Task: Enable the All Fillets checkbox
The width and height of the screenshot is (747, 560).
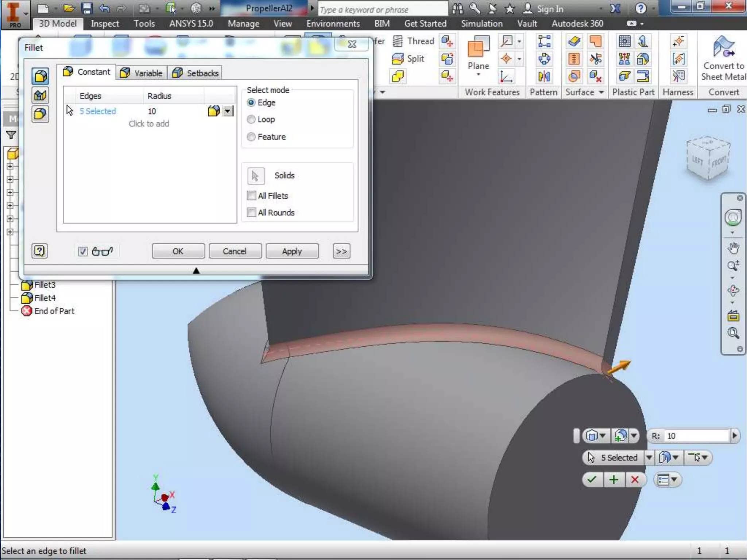Action: pos(251,196)
